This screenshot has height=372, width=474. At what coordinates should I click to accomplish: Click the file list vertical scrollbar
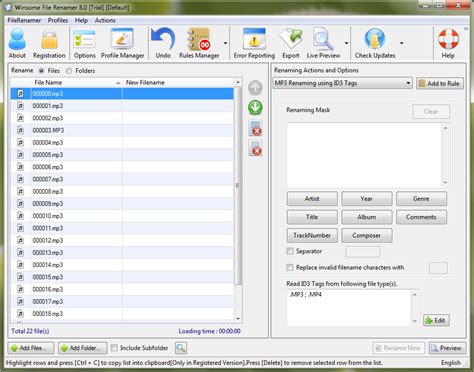point(238,185)
